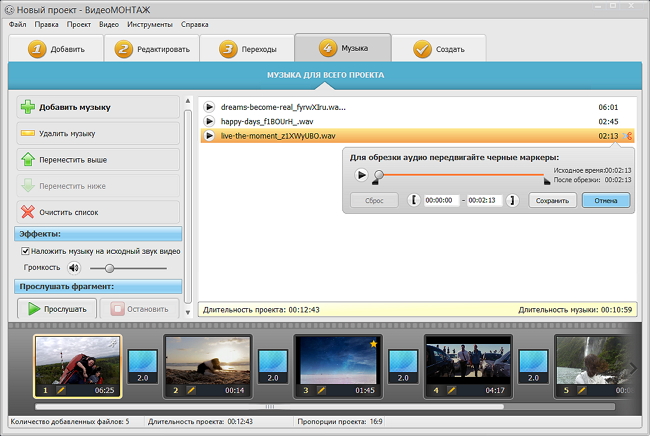Click the trim start time field
This screenshot has width=650, height=436.
click(x=440, y=200)
